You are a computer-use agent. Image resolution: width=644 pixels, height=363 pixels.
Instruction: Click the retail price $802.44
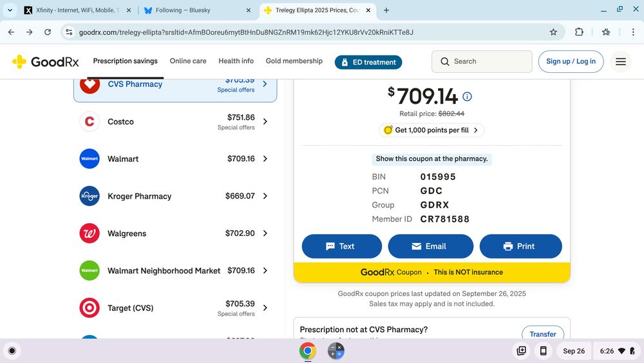451,113
